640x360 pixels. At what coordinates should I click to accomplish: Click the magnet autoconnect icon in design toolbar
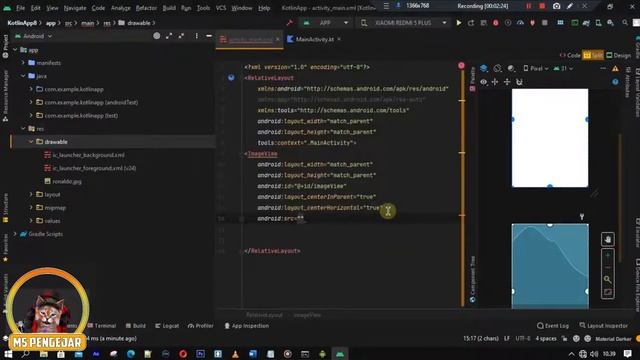[519, 82]
